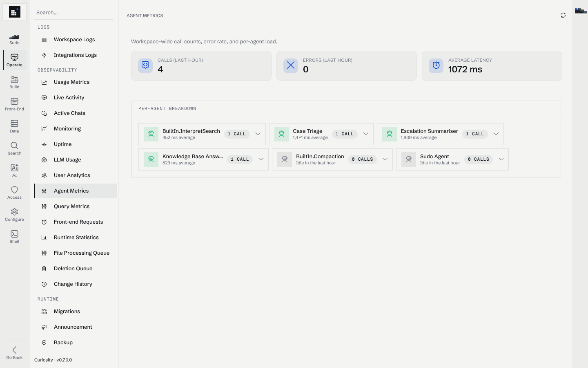Open Workspace Logs in the sidebar
This screenshot has width=588, height=368.
[76, 40]
